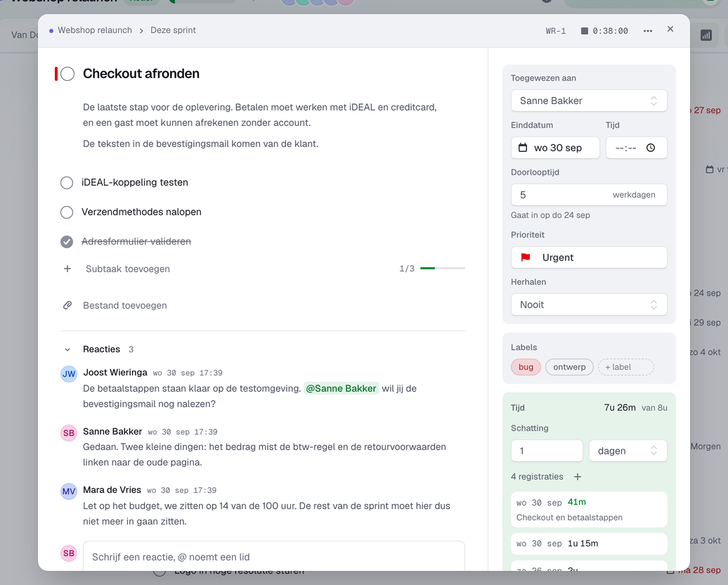Click the plus icon for Subtaak toevoegen
The width and height of the screenshot is (728, 585).
(67, 269)
